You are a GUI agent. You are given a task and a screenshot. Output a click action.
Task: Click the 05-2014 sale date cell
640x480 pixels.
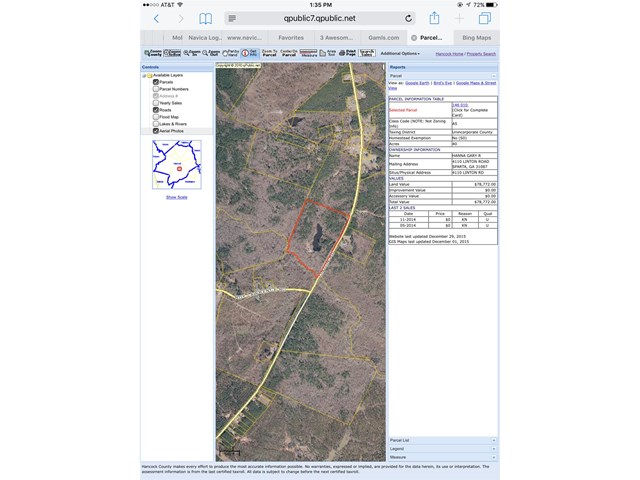[x=408, y=225]
